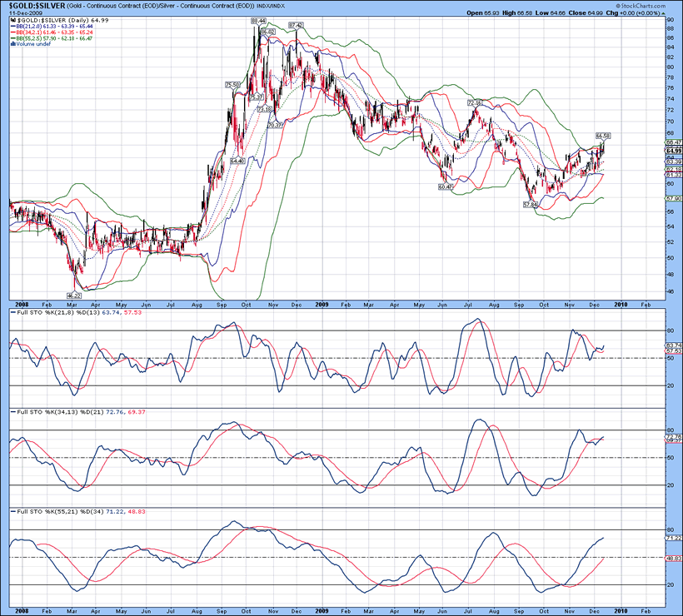Image resolution: width=683 pixels, height=616 pixels.
Task: Click the 72.15 July peak label
Action: (476, 102)
